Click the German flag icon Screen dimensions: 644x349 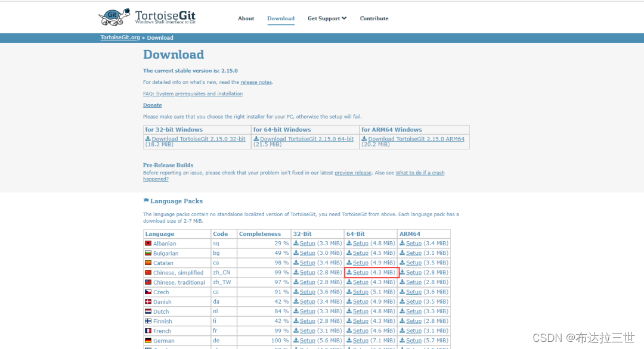(148, 341)
